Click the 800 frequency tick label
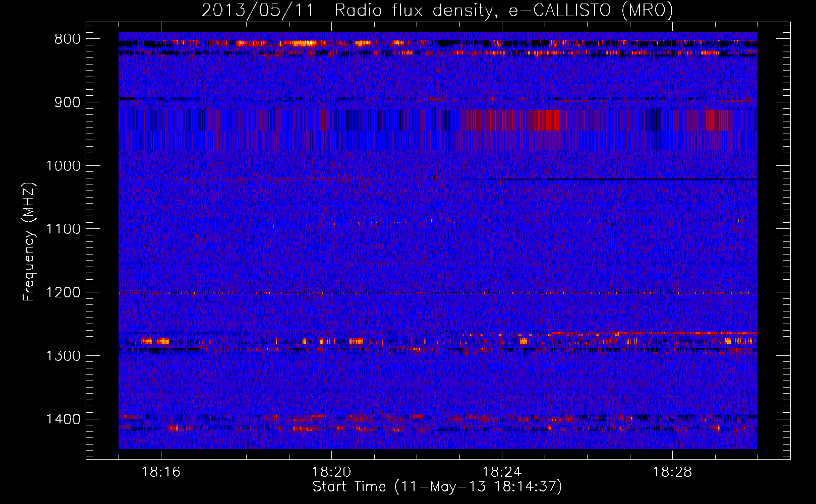 (x=68, y=39)
